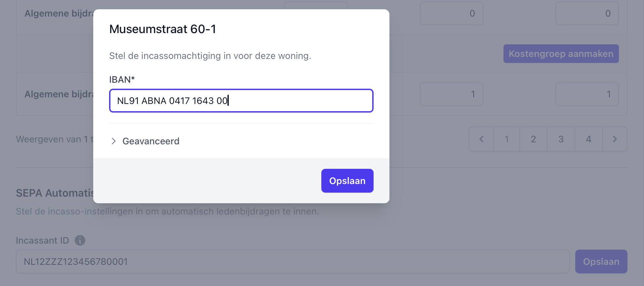Click the Algemene bijdrage label in the row with 1s
The height and width of the screenshot is (286, 644).
(59, 94)
